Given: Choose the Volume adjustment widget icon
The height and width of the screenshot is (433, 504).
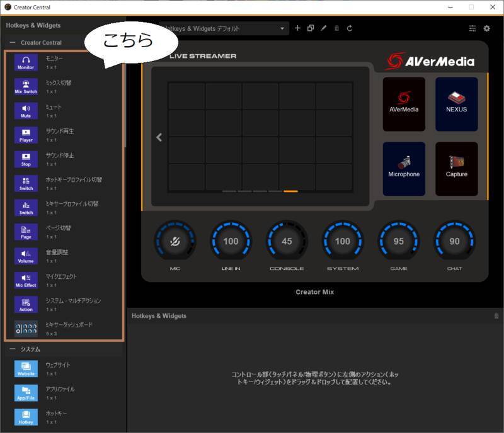Looking at the screenshot, I should point(26,256).
